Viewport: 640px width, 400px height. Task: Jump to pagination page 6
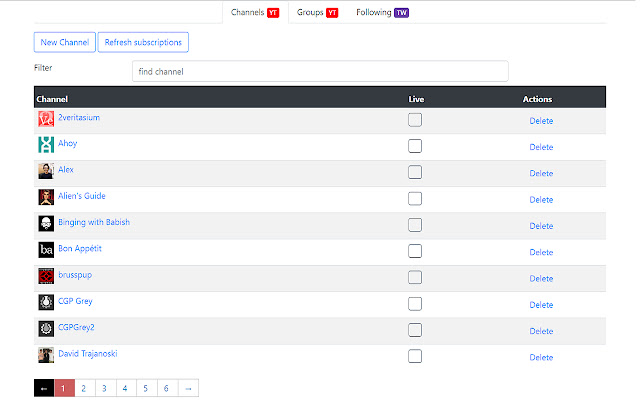pos(166,388)
